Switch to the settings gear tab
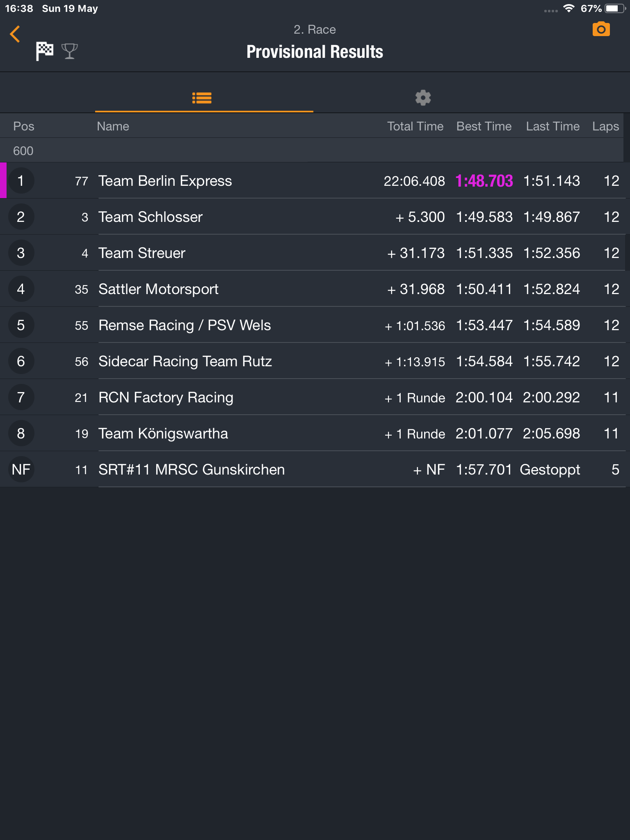630x840 pixels. 423,98
